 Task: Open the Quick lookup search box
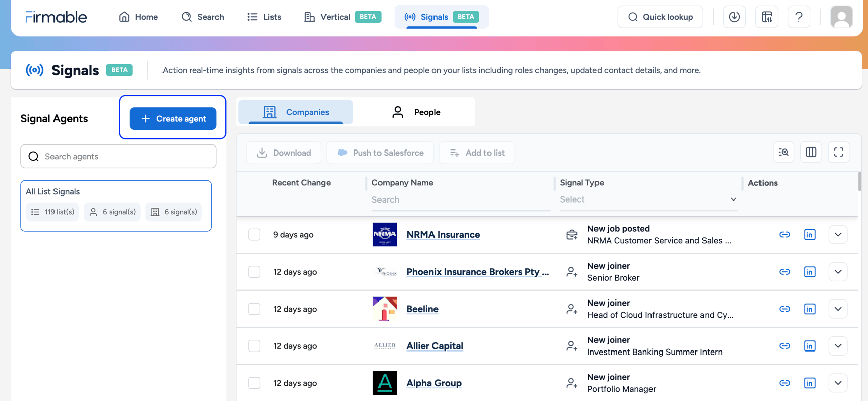[x=660, y=17]
